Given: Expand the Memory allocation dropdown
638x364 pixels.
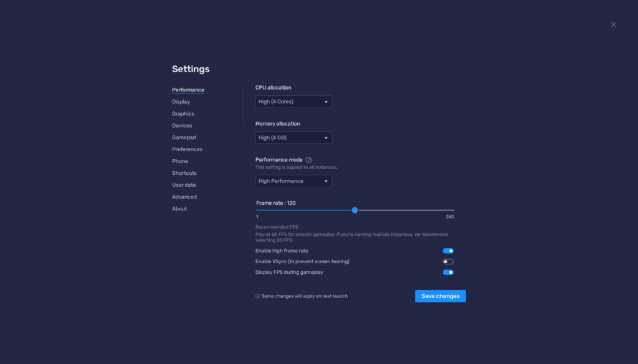Looking at the screenshot, I should [x=293, y=138].
